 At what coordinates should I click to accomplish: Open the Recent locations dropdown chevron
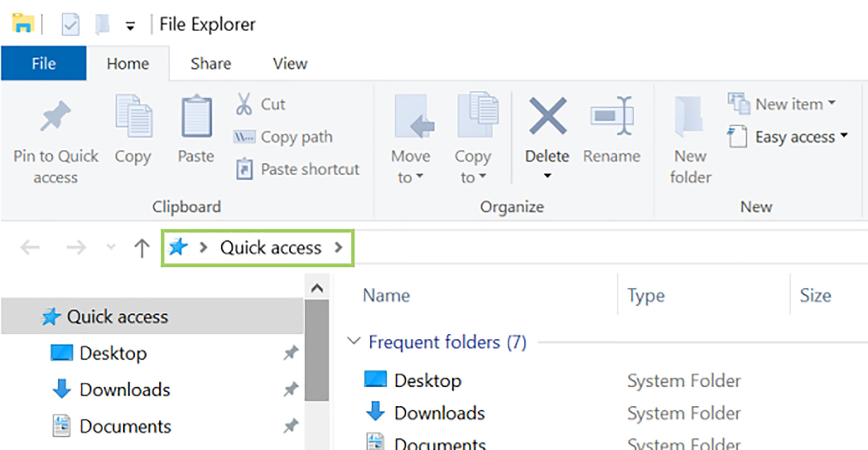[111, 247]
